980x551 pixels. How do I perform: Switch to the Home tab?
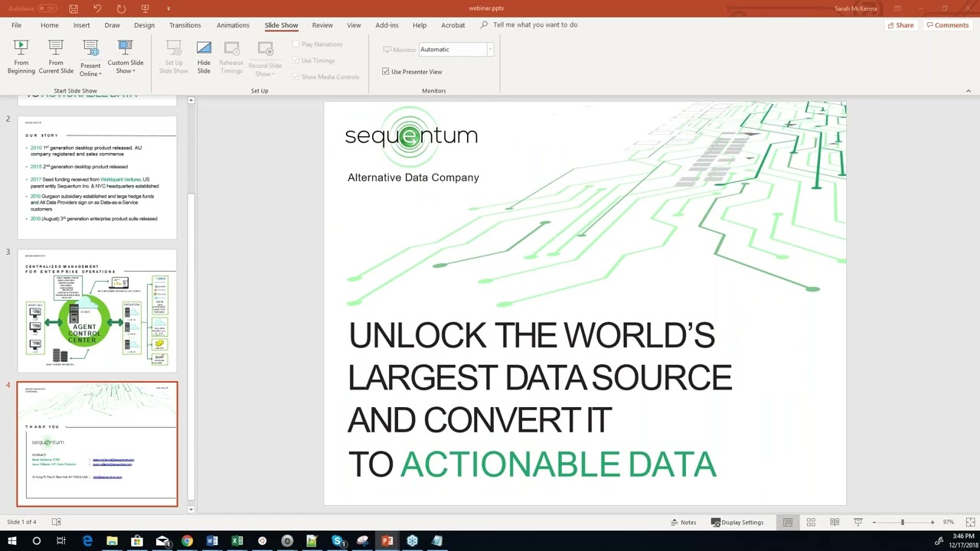49,25
